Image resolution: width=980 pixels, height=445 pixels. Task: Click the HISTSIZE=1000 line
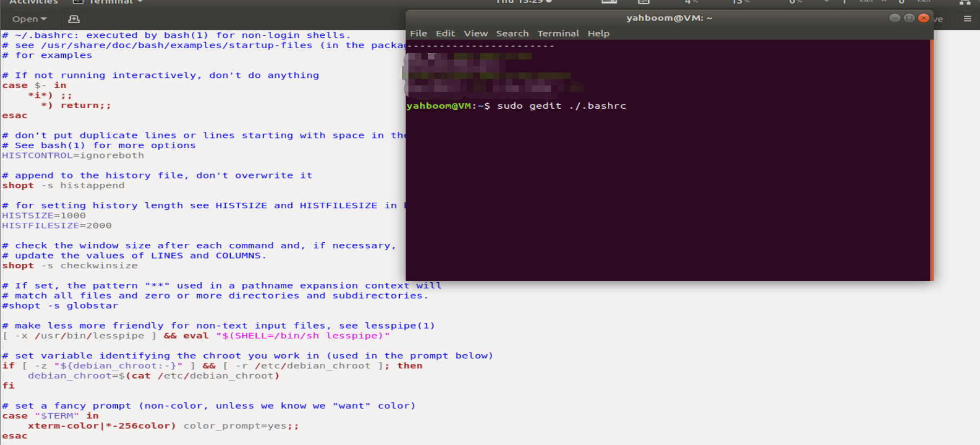(44, 216)
